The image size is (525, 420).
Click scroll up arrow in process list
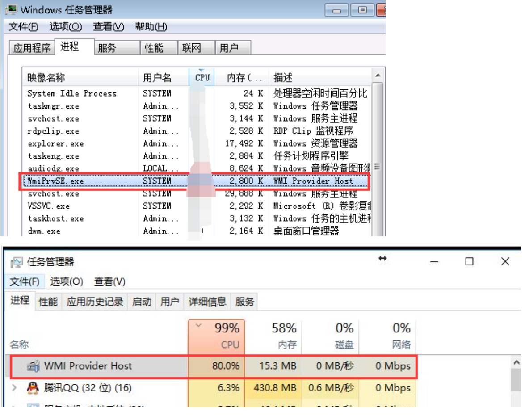(x=378, y=76)
